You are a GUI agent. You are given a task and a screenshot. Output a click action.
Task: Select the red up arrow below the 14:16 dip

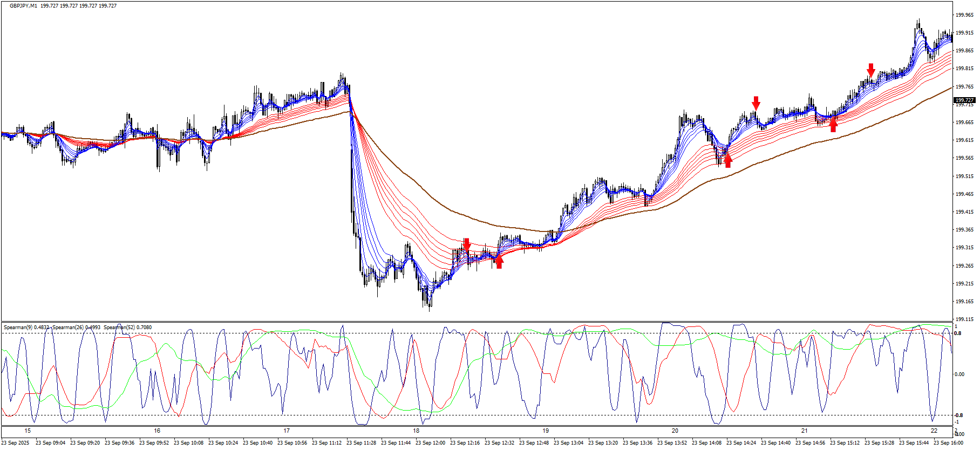(728, 160)
